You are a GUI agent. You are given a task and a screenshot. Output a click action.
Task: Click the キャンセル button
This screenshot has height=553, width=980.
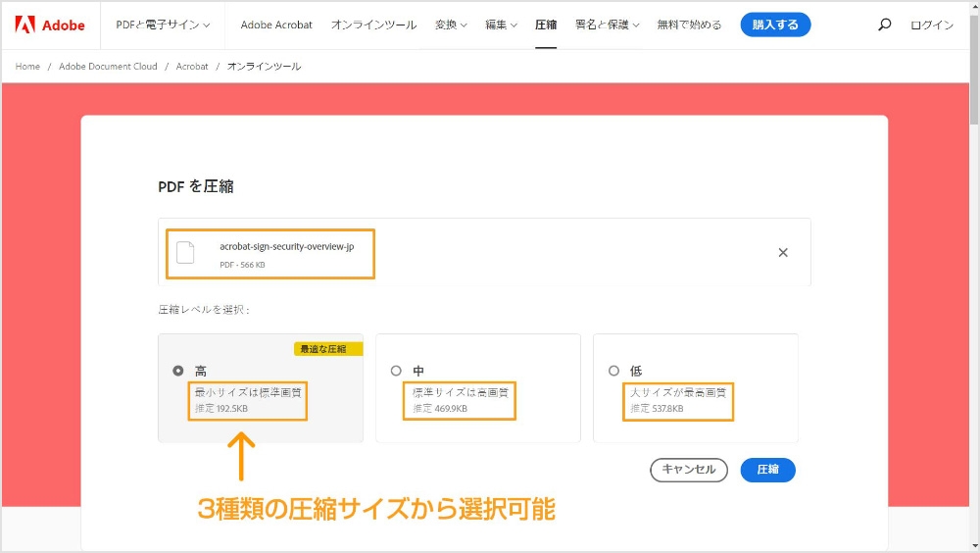coord(689,470)
